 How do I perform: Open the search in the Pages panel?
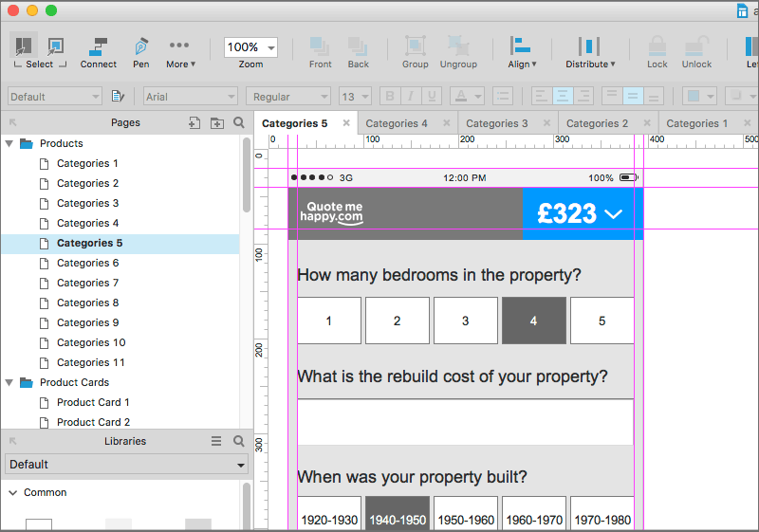pyautogui.click(x=239, y=122)
